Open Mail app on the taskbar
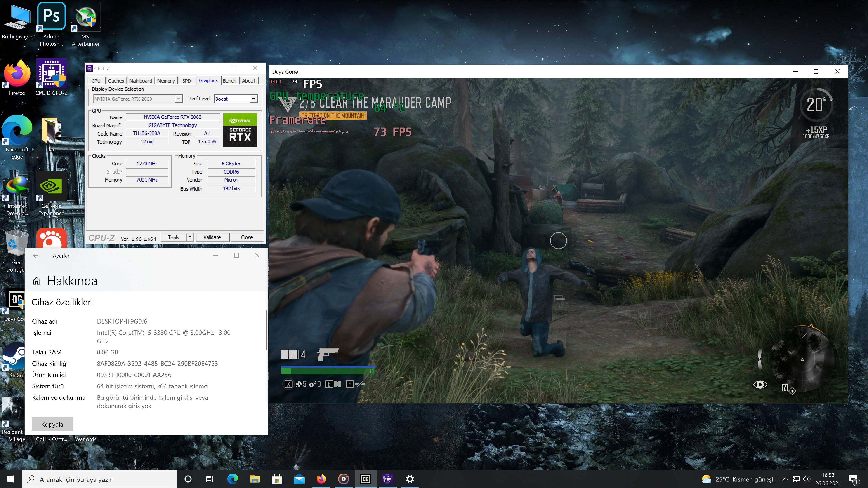868x488 pixels. point(299,479)
